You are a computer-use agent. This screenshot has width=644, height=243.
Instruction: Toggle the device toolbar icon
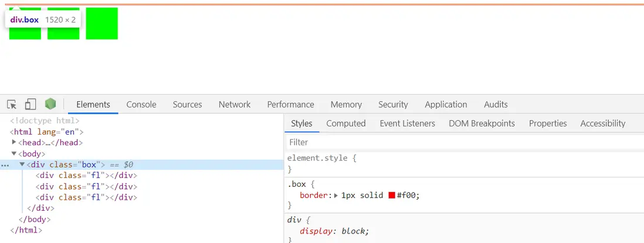pos(30,104)
